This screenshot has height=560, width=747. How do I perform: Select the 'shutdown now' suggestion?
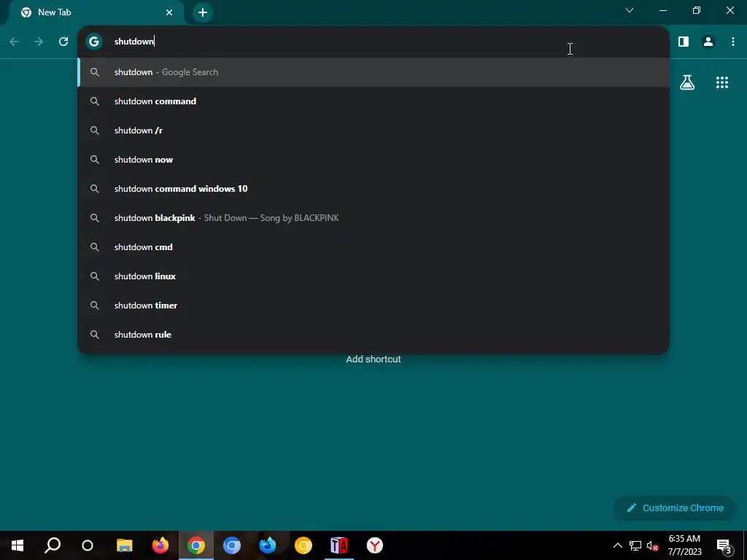(373, 160)
